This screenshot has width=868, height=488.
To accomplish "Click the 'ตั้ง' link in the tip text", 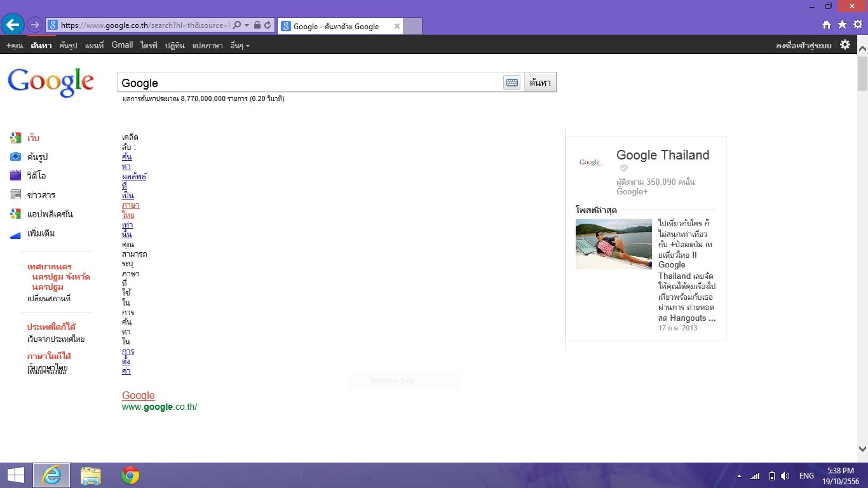I will pyautogui.click(x=126, y=361).
